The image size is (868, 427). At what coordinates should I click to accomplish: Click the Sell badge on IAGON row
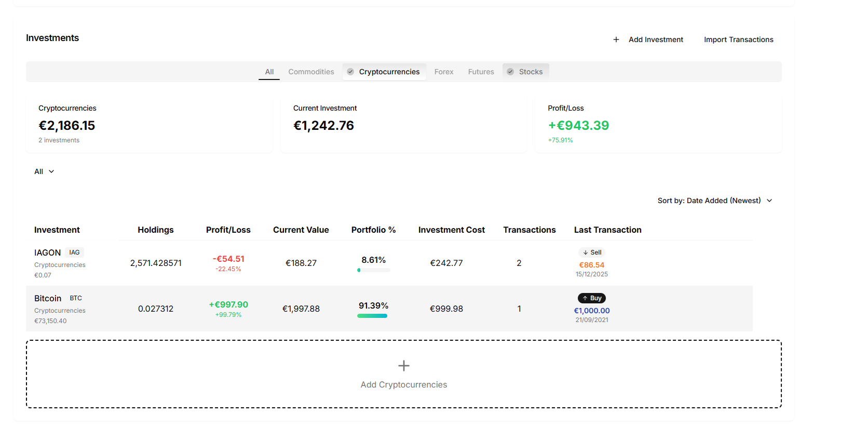591,252
